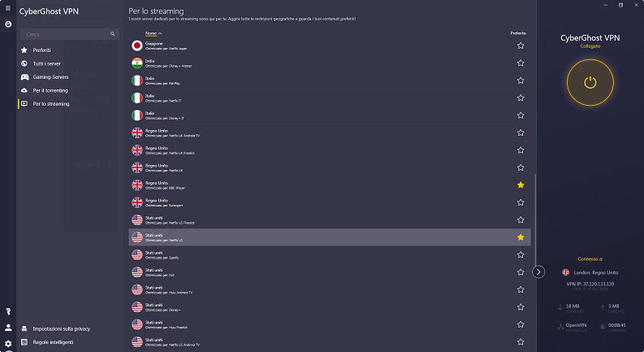The width and height of the screenshot is (644, 352).
Task: Select the Stati uniti Netflix US row
Action: tap(330, 237)
